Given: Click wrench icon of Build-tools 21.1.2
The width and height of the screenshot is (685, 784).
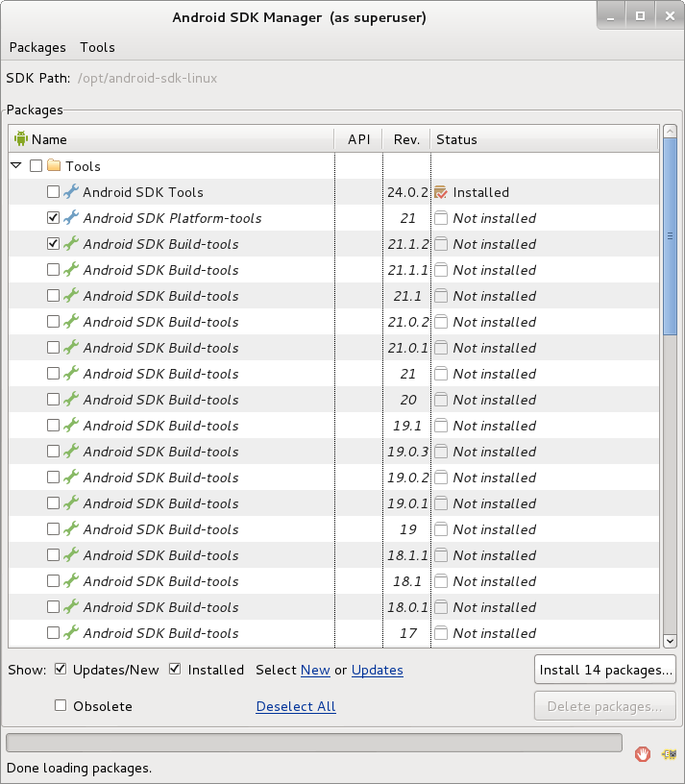Looking at the screenshot, I should click(71, 243).
